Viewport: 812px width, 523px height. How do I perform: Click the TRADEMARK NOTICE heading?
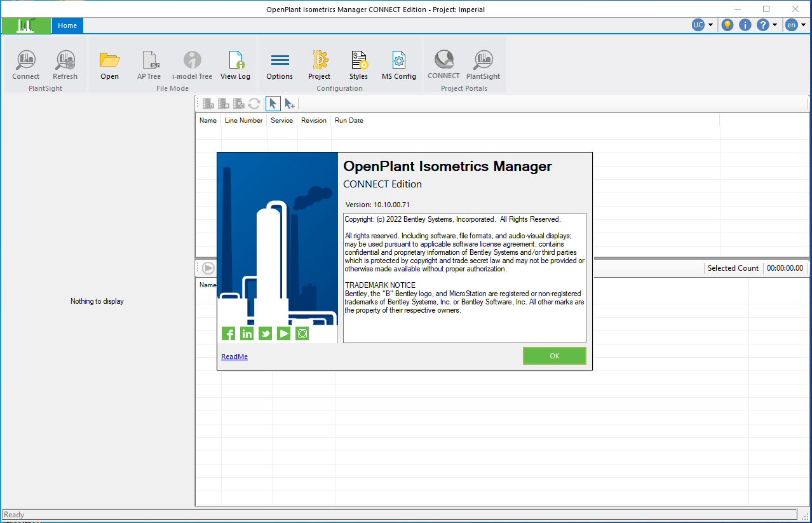[380, 285]
